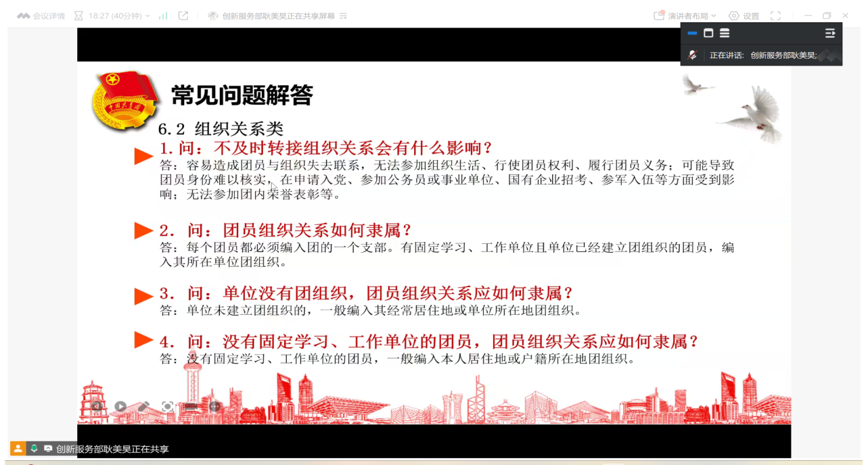Click the pop-out shared window icon

click(183, 16)
